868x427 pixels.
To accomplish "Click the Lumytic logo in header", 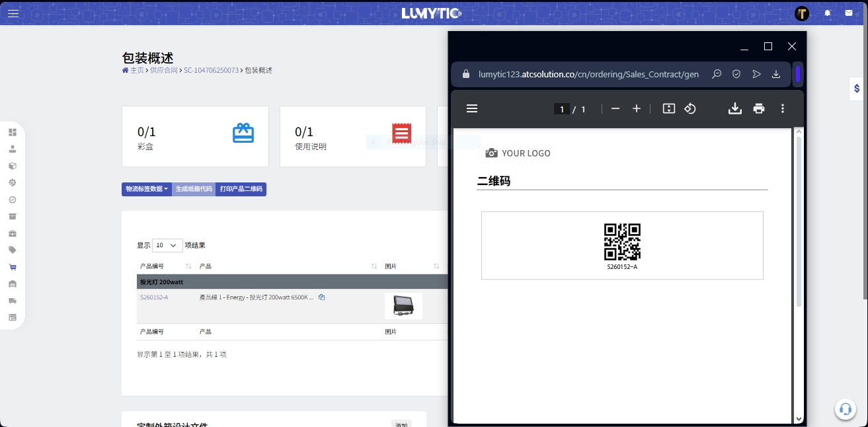I will coord(432,13).
